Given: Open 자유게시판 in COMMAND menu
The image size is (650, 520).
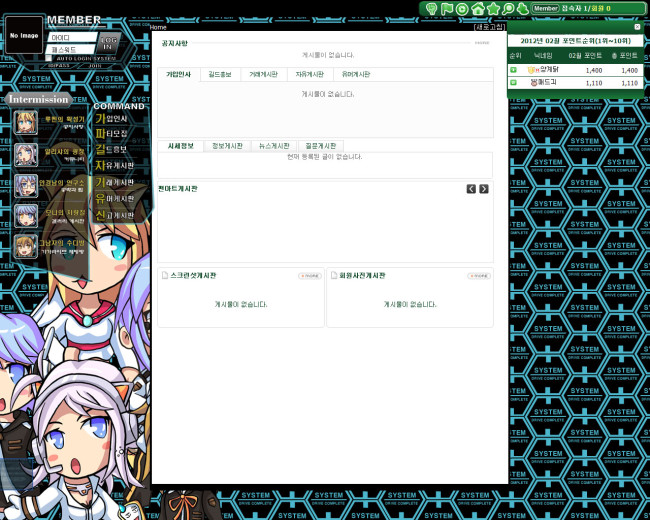Looking at the screenshot, I should [x=114, y=165].
